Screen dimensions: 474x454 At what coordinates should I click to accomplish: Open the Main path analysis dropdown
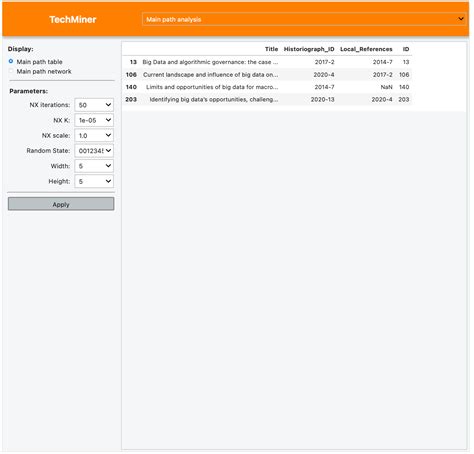pyautogui.click(x=304, y=19)
